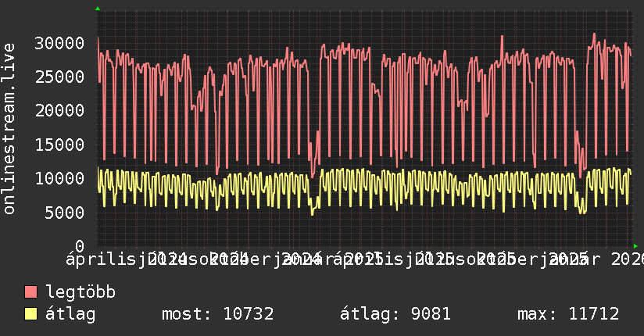Click the 2026 label ending the time axis
Screen dimensions: 644x336
tap(627, 259)
